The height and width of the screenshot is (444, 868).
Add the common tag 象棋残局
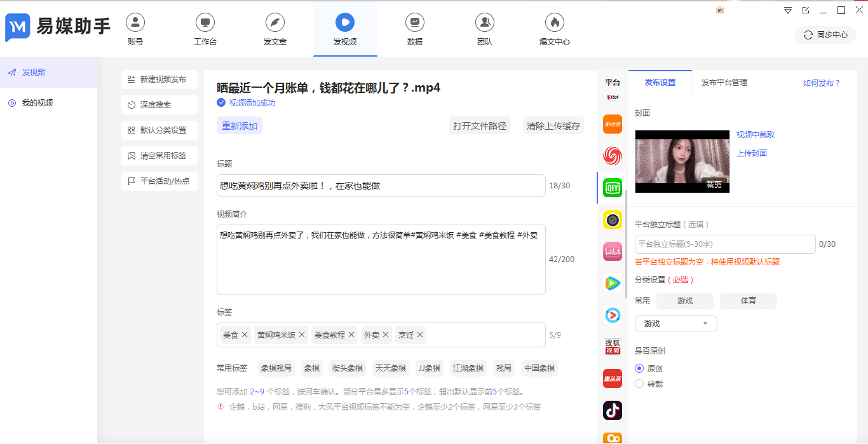276,368
